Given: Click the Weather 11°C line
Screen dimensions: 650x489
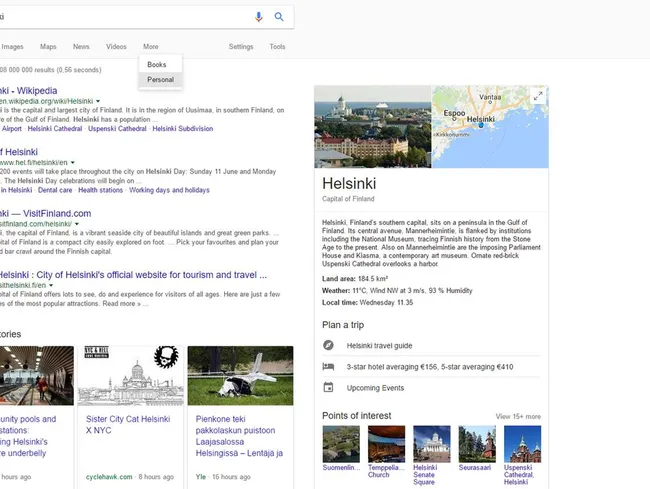Looking at the screenshot, I should (x=397, y=290).
